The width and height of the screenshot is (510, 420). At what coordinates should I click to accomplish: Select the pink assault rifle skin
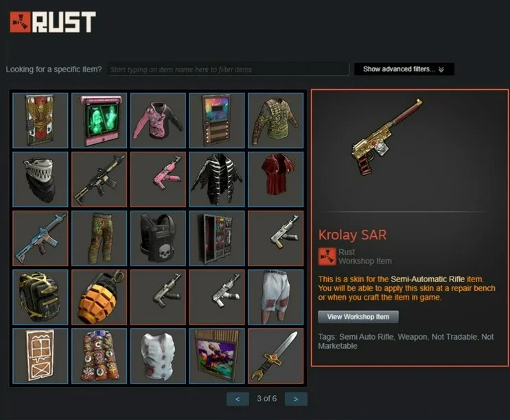(158, 179)
